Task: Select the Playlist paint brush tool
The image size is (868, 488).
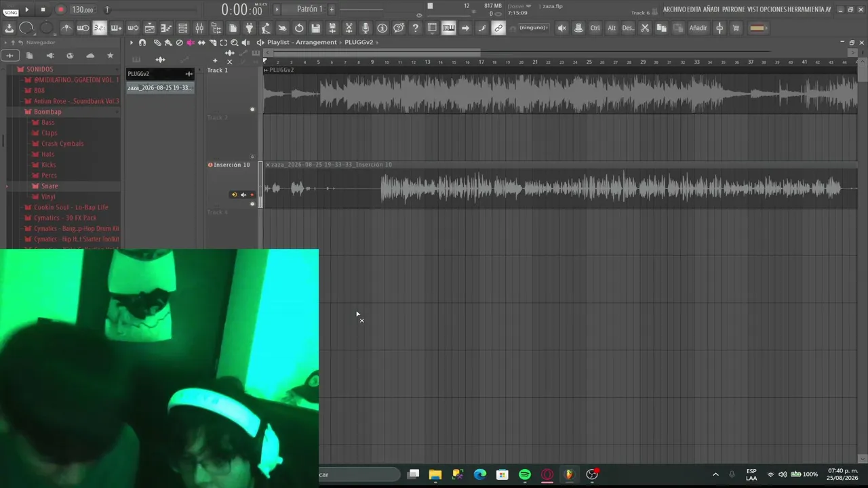Action: click(168, 43)
